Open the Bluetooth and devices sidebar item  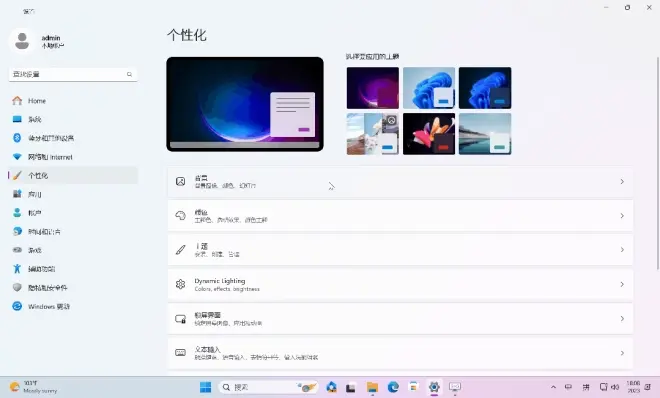pyautogui.click(x=72, y=138)
